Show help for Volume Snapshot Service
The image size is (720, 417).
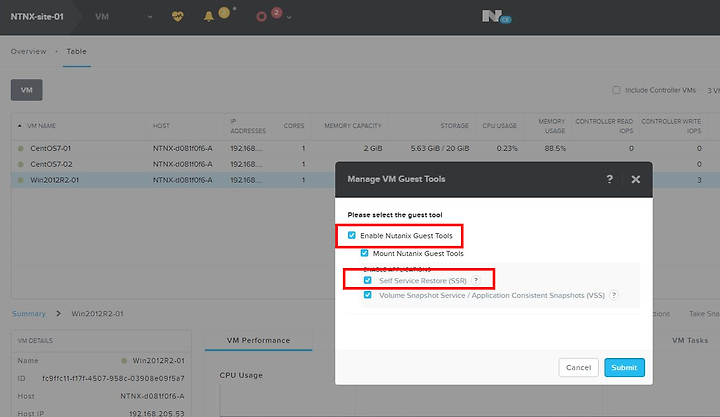614,295
